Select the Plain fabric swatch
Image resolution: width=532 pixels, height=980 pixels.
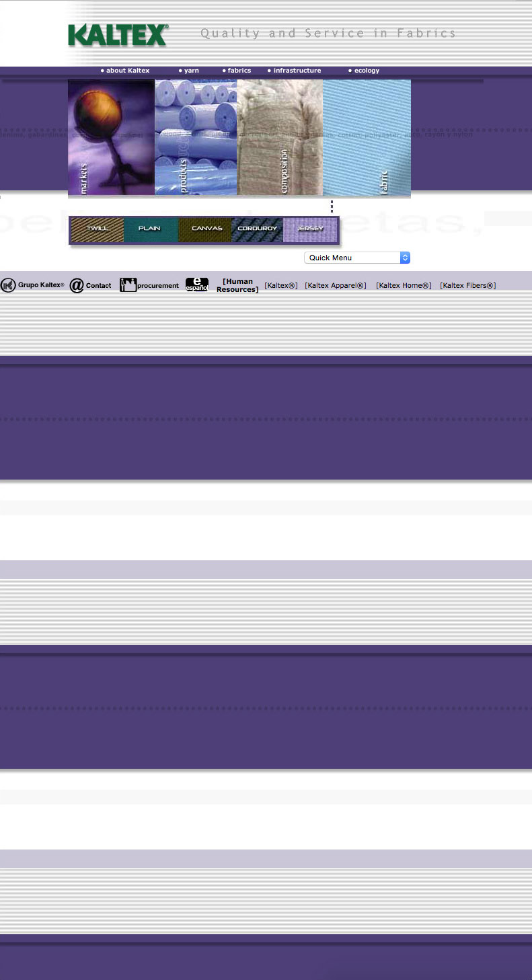point(150,229)
